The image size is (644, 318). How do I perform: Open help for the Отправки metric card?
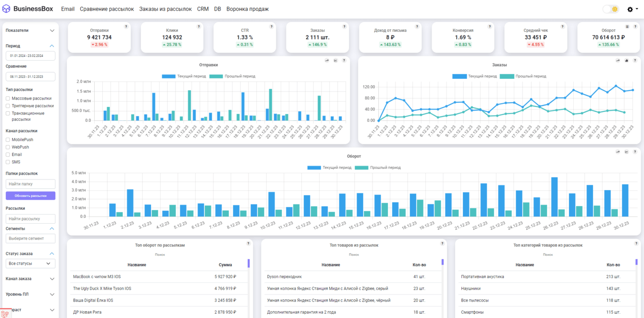click(x=126, y=27)
